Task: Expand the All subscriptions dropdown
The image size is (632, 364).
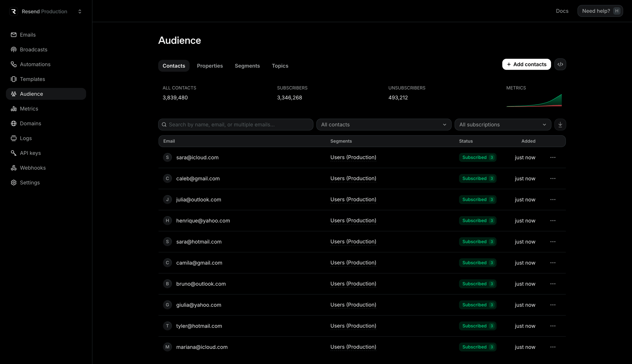Action: 503,125
